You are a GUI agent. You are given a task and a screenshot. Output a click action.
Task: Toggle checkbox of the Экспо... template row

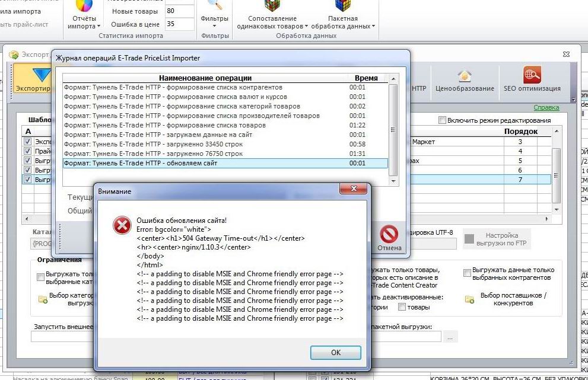27,141
